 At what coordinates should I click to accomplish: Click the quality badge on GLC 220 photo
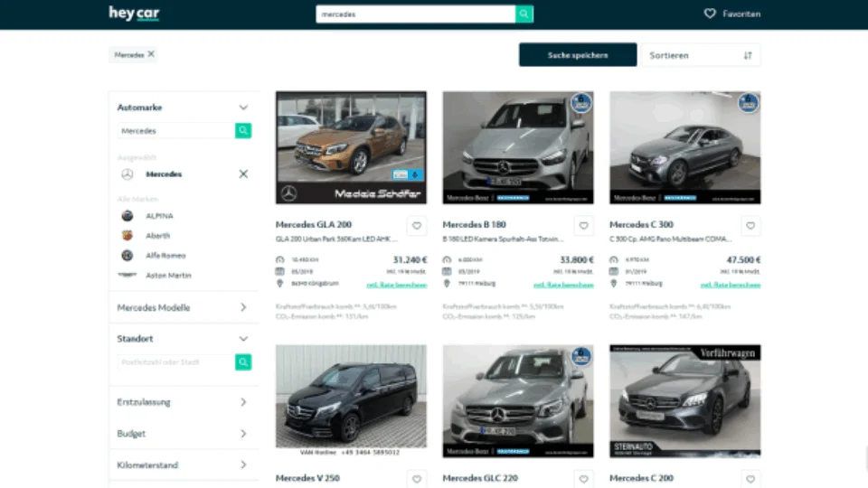tap(581, 356)
